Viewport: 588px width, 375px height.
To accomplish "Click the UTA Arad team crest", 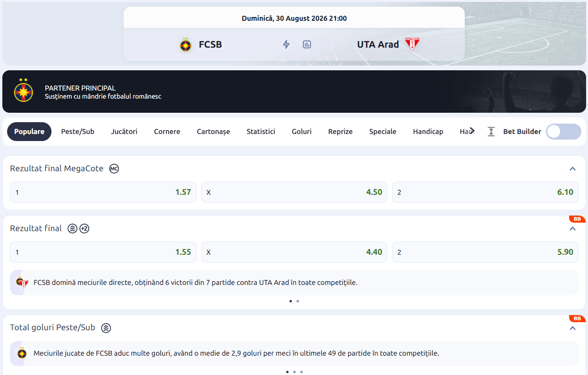I will point(412,44).
